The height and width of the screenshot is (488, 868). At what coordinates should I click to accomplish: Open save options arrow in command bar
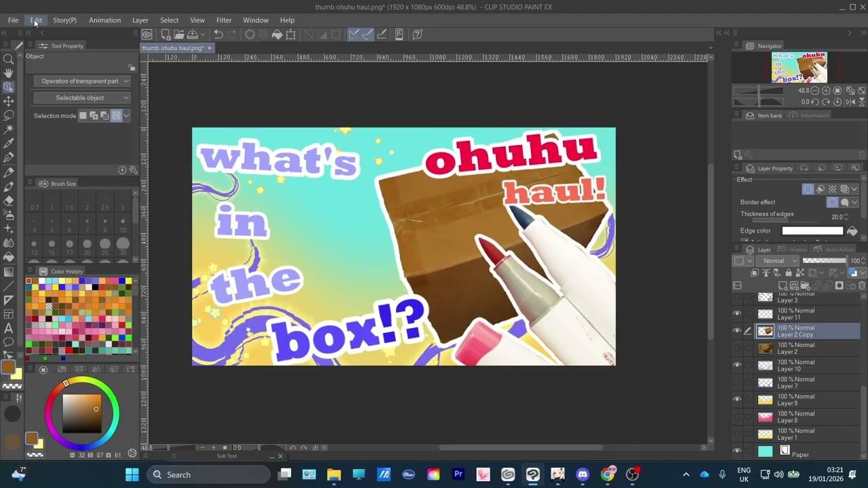click(x=202, y=35)
